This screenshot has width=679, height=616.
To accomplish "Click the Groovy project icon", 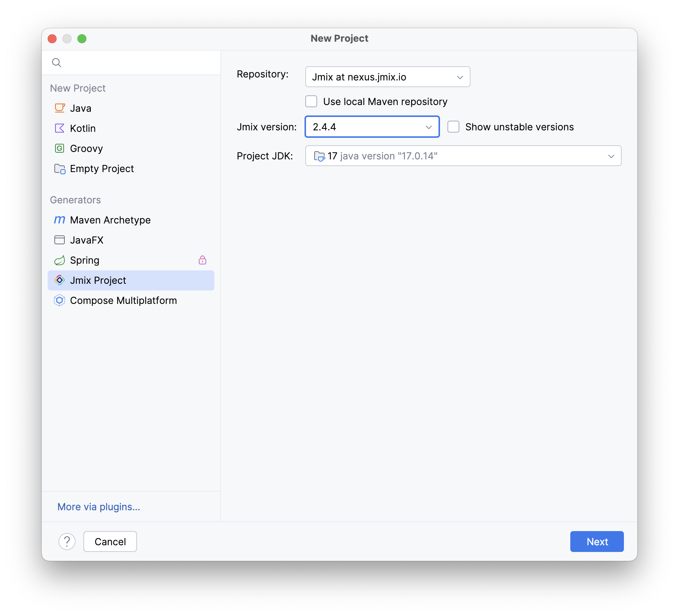I will click(x=60, y=148).
